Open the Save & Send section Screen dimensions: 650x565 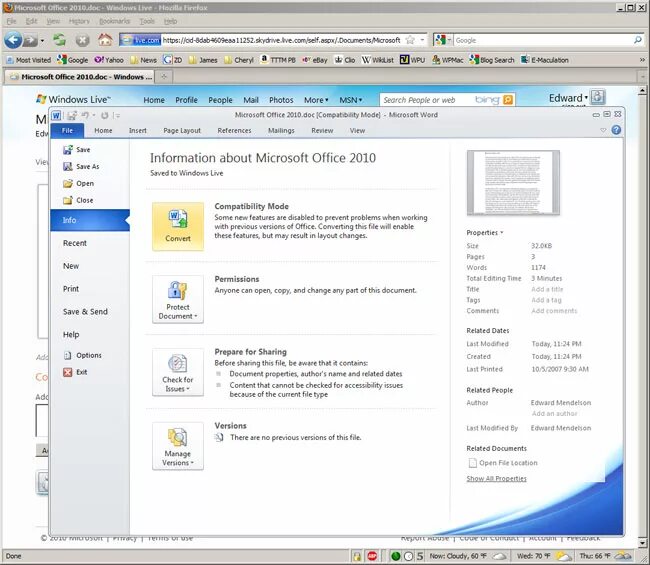coord(85,312)
